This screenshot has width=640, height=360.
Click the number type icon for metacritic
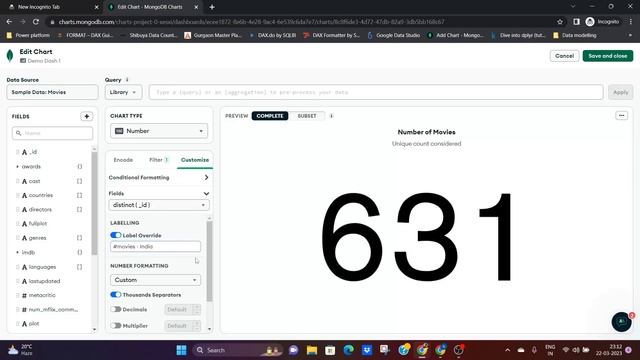24,295
